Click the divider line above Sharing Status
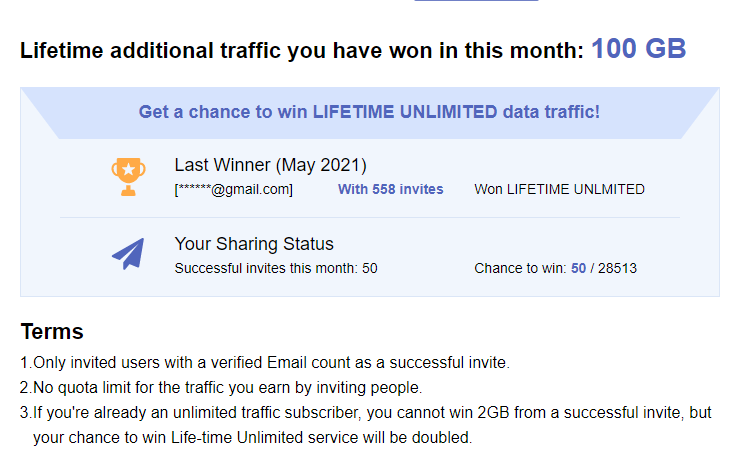740x467 pixels. (369, 217)
